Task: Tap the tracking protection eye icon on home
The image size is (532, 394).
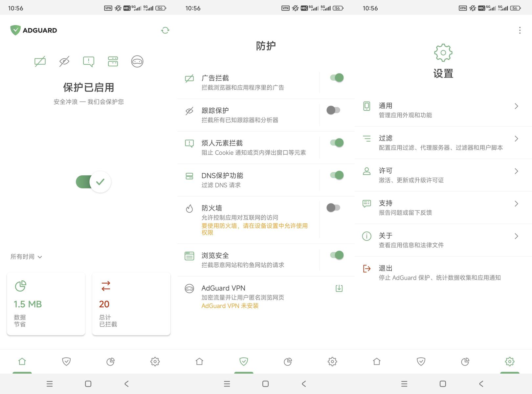Action: tap(64, 61)
